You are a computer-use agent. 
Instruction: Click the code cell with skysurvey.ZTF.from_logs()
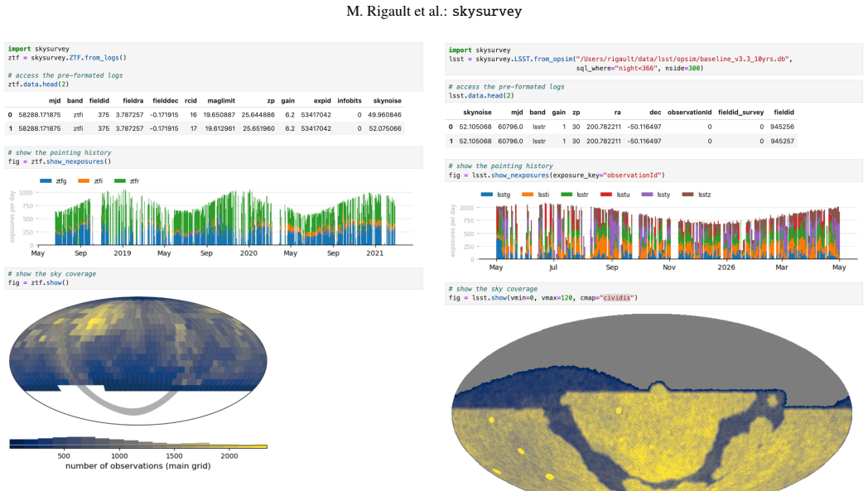tap(214, 66)
